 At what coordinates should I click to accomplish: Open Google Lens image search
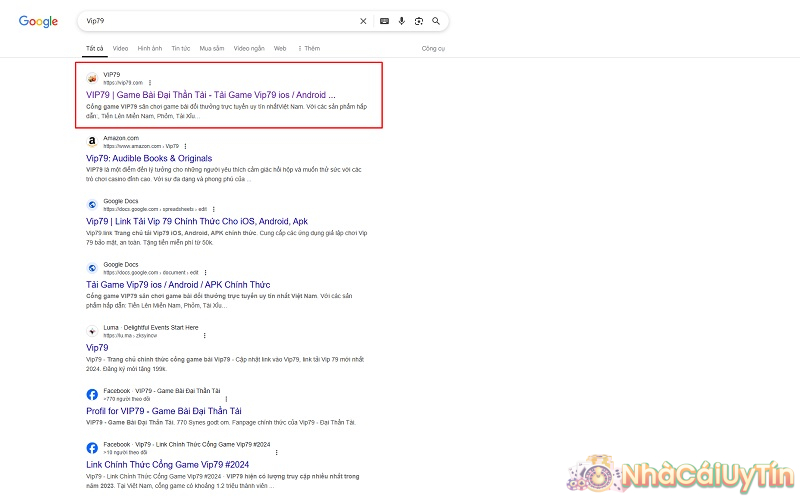click(x=419, y=20)
